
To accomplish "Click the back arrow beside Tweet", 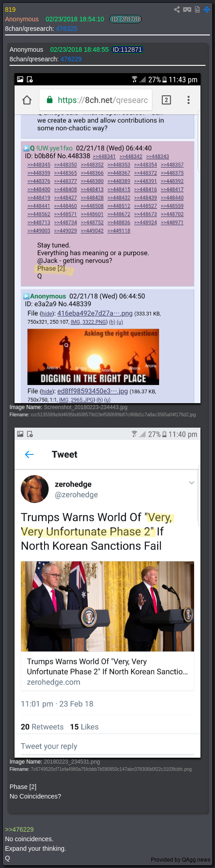I will tap(30, 454).
